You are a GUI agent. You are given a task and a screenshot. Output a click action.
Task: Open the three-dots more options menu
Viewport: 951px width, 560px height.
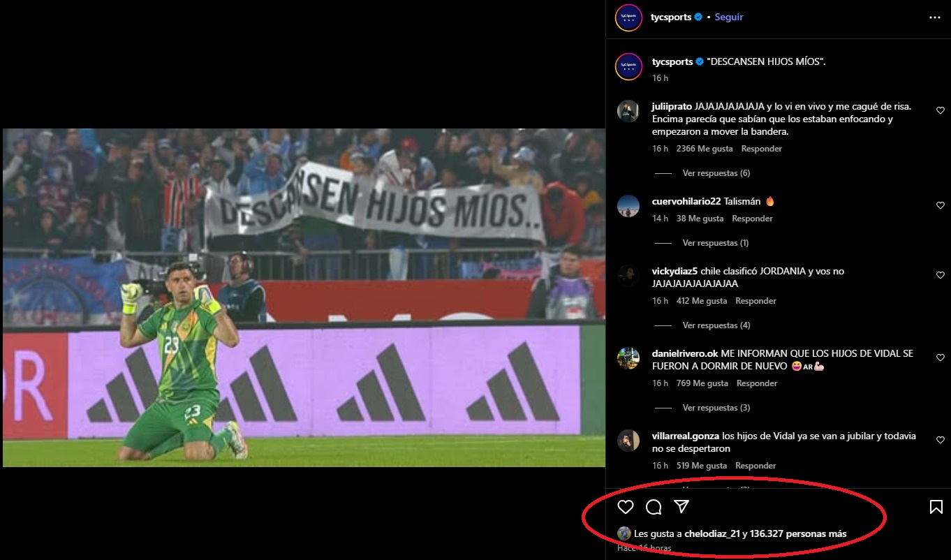[x=935, y=17]
